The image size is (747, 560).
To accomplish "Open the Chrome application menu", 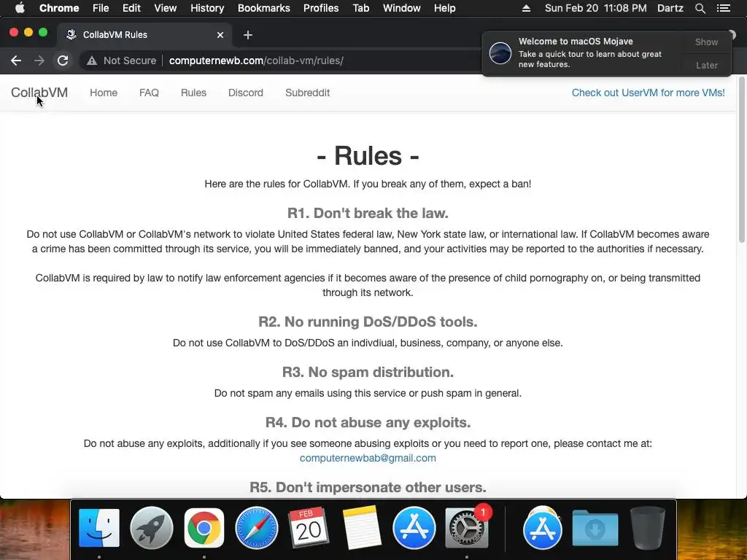I will pyautogui.click(x=59, y=8).
